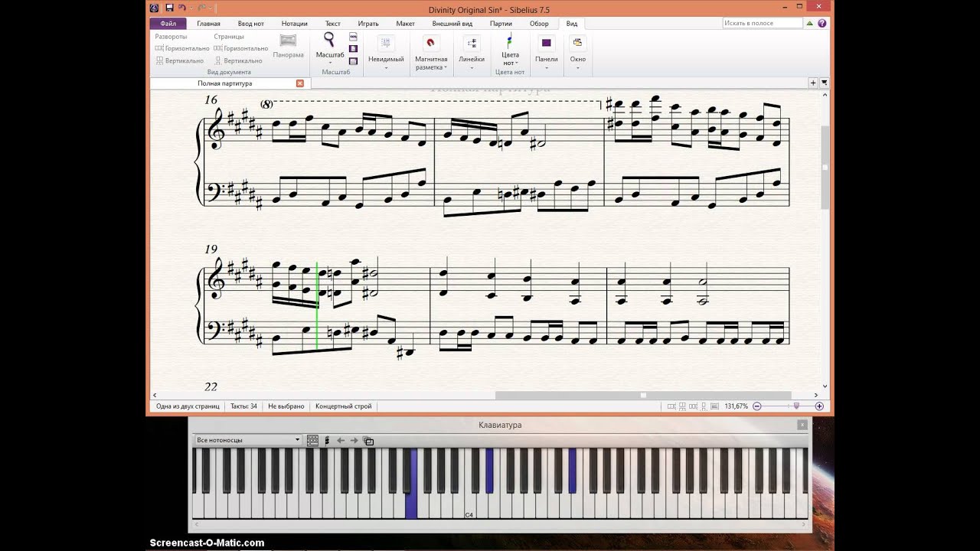Click zoom out minus button in status bar
The width and height of the screenshot is (980, 551).
click(x=757, y=406)
